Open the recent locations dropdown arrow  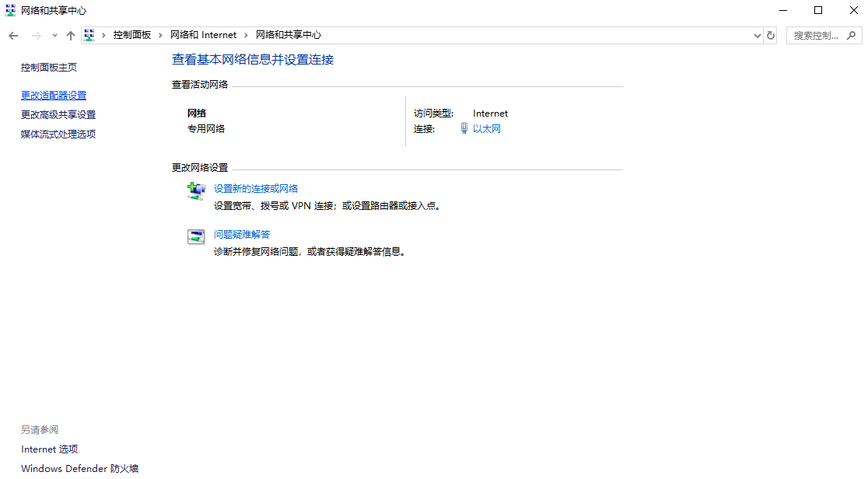[x=54, y=36]
